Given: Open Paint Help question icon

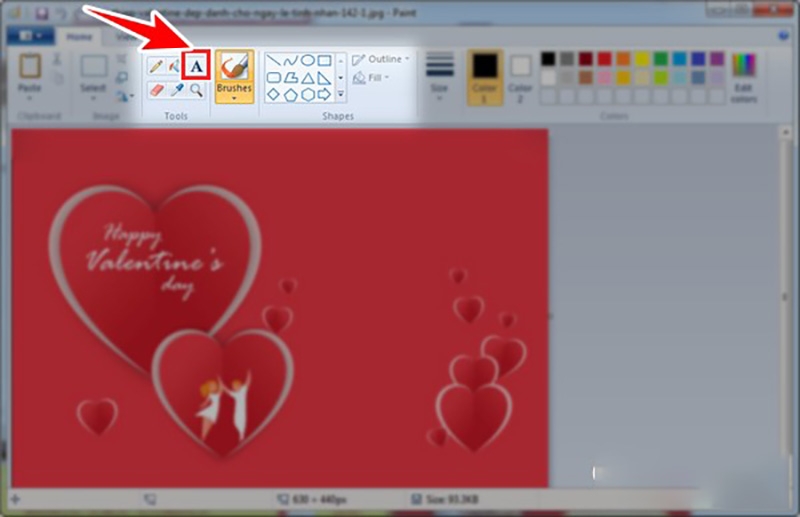Looking at the screenshot, I should click(784, 35).
